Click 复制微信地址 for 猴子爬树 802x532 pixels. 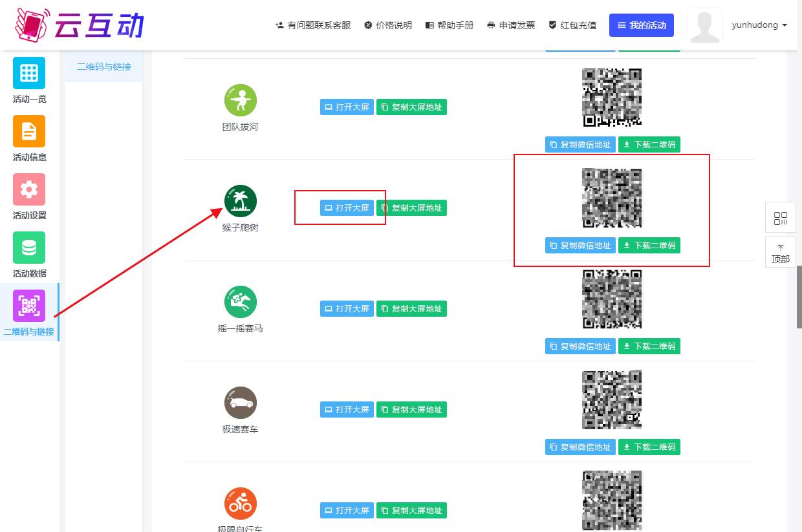(x=580, y=246)
